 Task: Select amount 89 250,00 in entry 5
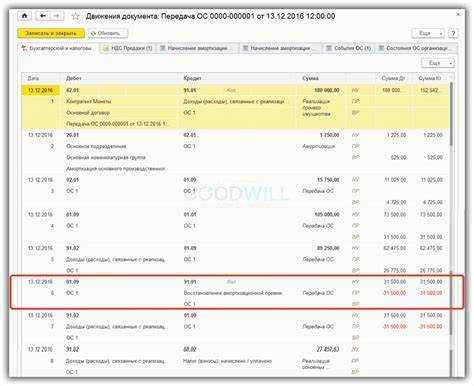point(328,248)
